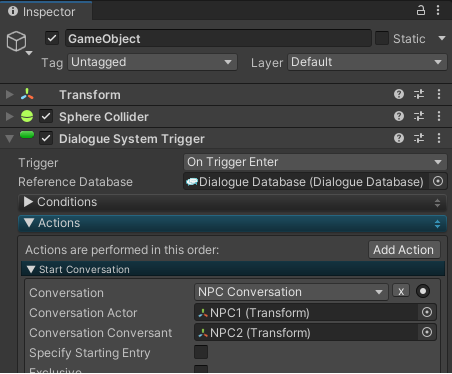Open Transform component help reference
The width and height of the screenshot is (452, 374).
(399, 94)
